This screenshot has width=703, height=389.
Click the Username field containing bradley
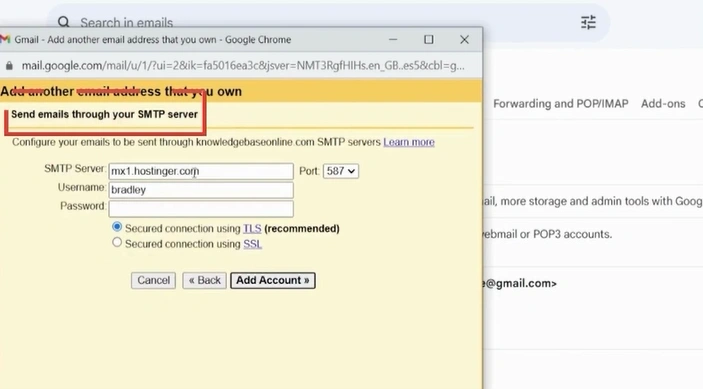(x=201, y=190)
